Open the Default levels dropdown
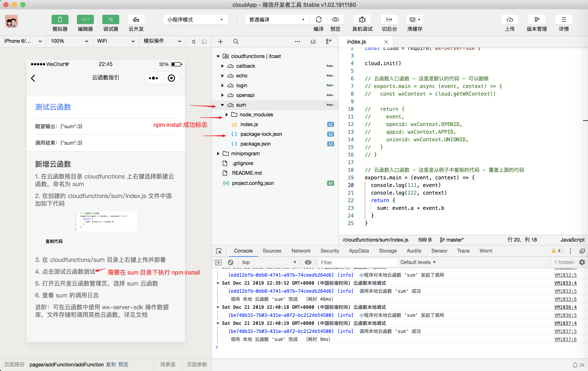Viewport: 588px width, 371px height. [x=418, y=262]
